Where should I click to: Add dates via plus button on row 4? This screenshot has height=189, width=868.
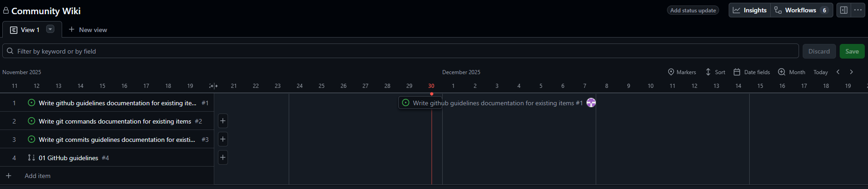click(223, 157)
